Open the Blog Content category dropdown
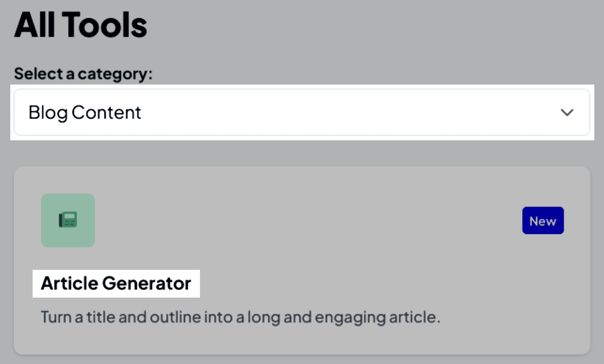604x364 pixels. pos(301,112)
